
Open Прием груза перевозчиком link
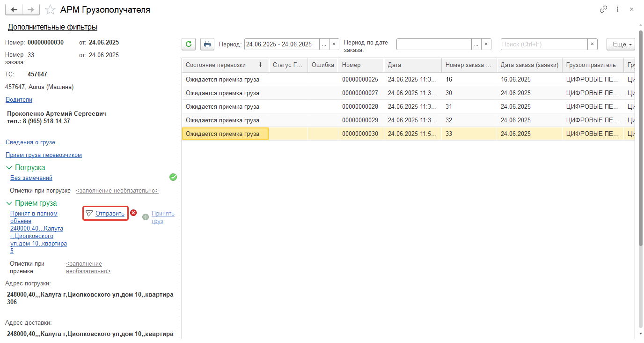click(44, 155)
